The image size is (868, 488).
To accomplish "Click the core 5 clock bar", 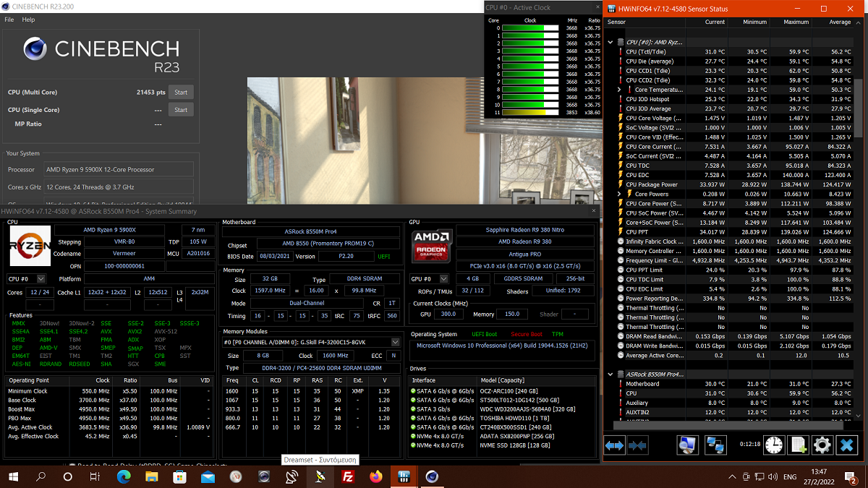I will [x=530, y=67].
